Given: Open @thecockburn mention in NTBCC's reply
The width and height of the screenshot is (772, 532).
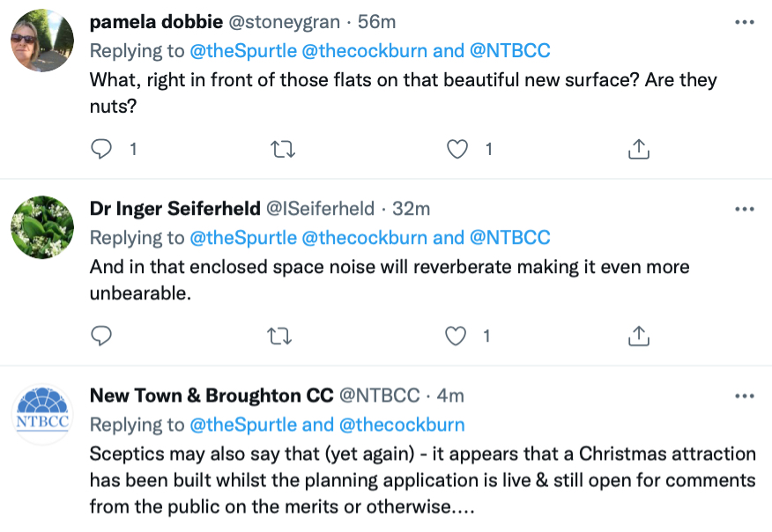Looking at the screenshot, I should click(x=402, y=425).
